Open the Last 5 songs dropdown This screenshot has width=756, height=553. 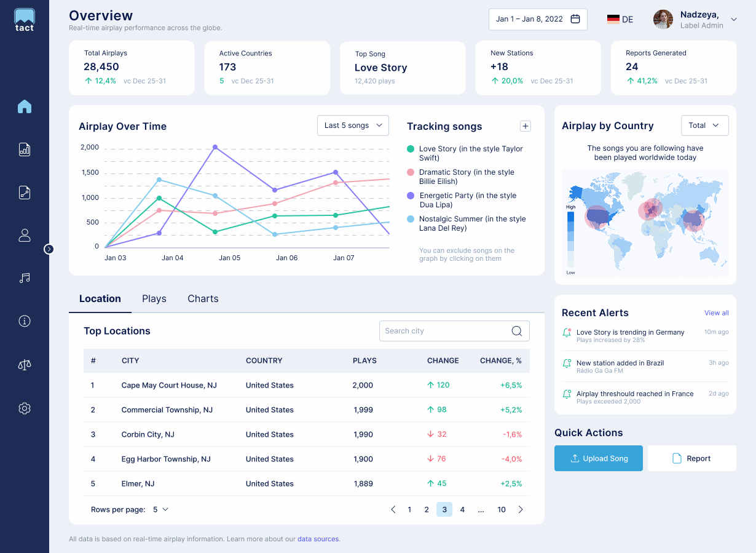[353, 125]
